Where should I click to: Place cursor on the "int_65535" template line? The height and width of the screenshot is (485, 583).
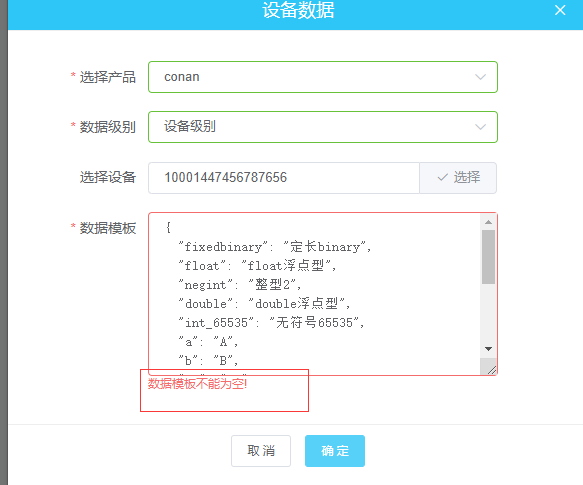(271, 322)
